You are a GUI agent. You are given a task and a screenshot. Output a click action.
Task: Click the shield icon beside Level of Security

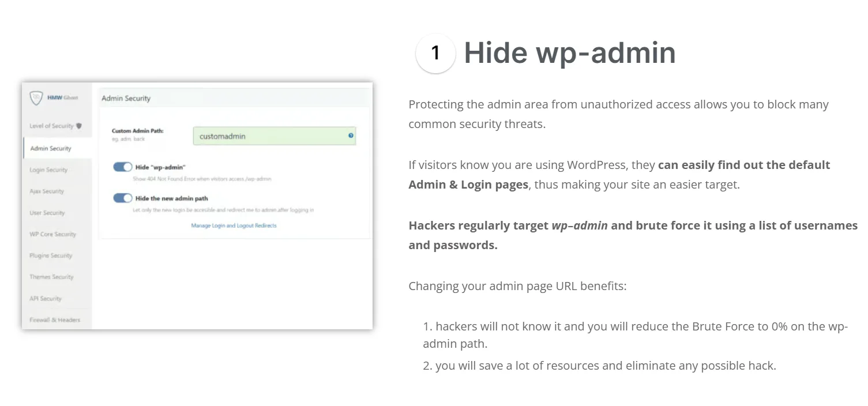click(79, 126)
